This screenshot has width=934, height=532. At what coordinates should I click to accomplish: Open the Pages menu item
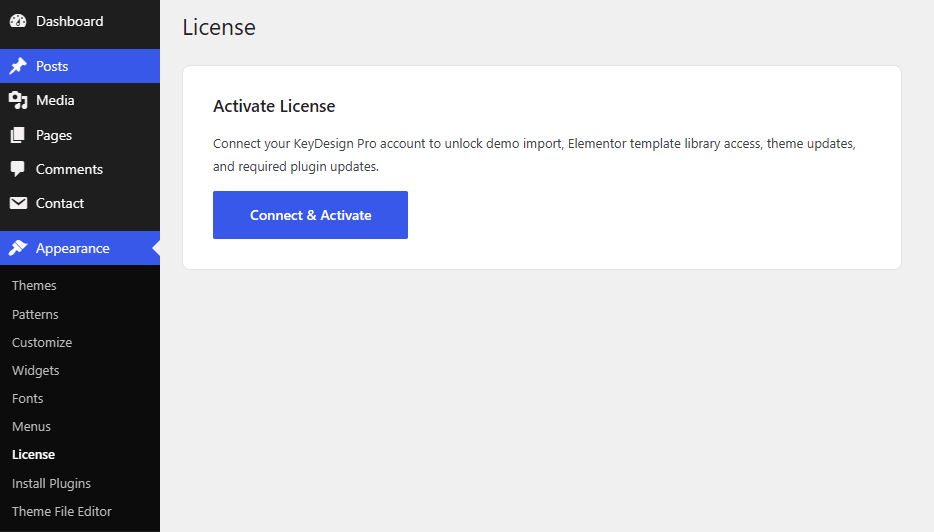pos(80,135)
